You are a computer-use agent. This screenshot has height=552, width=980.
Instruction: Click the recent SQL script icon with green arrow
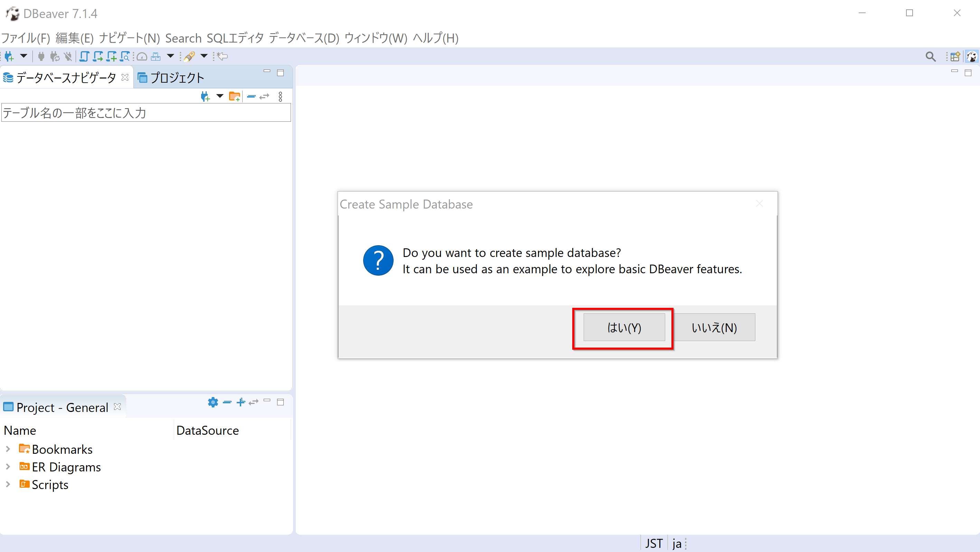tap(98, 57)
